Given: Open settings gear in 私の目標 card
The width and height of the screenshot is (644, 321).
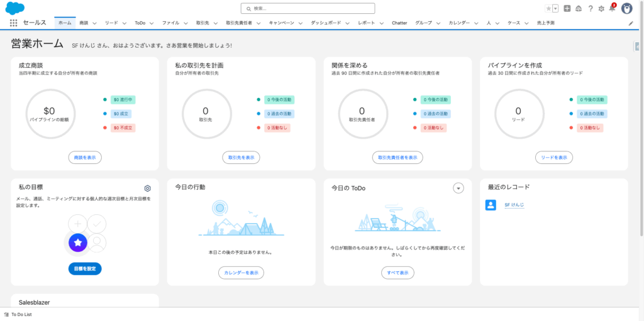Looking at the screenshot, I should tap(147, 188).
